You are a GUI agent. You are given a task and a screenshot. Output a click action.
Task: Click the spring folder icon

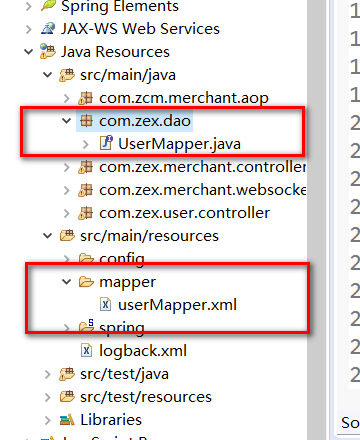[86, 326]
